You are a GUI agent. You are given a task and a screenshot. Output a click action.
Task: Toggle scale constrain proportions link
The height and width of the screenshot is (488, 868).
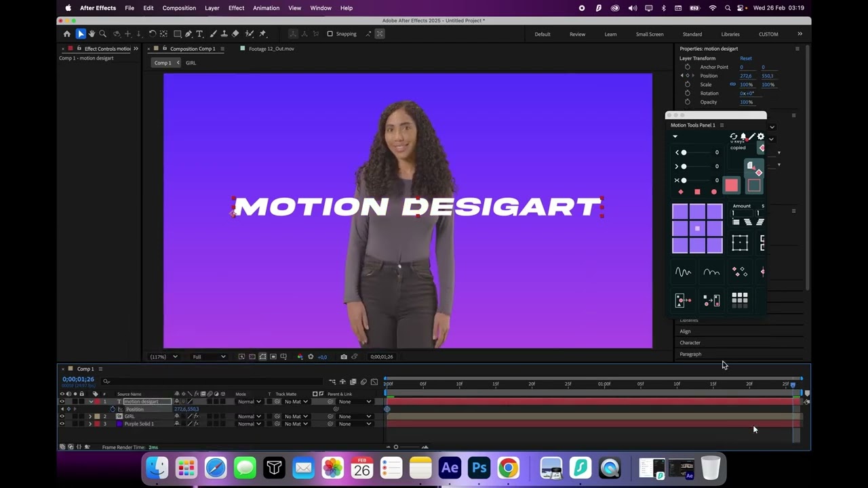pyautogui.click(x=732, y=85)
